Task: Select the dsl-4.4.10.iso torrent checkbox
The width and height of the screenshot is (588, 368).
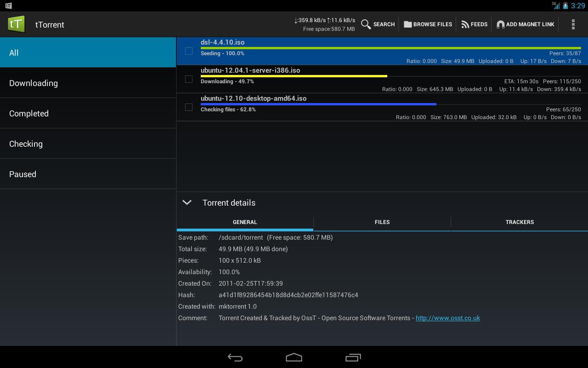Action: click(x=188, y=52)
